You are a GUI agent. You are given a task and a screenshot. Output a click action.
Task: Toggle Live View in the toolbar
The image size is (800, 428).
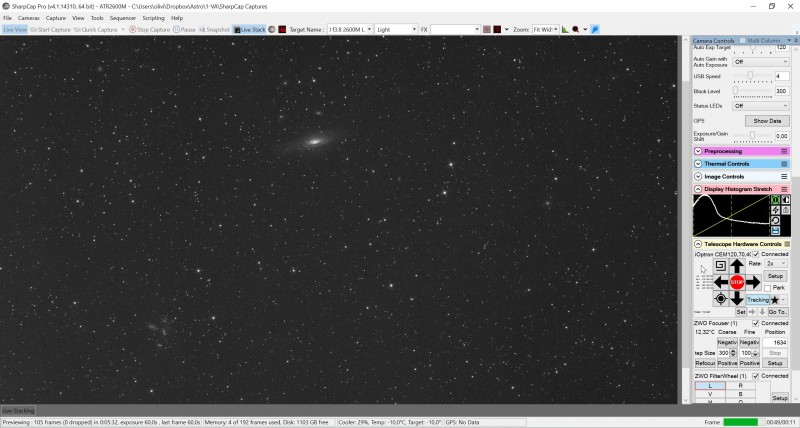click(x=14, y=30)
